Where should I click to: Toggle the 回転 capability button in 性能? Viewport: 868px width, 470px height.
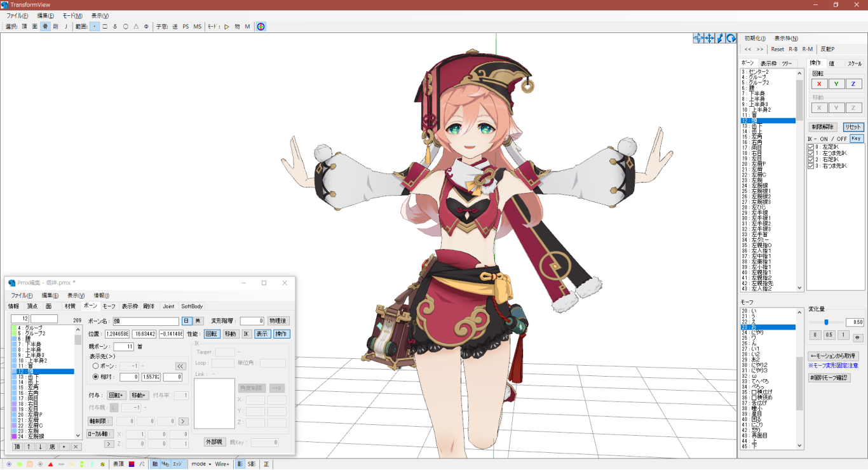[x=212, y=333]
